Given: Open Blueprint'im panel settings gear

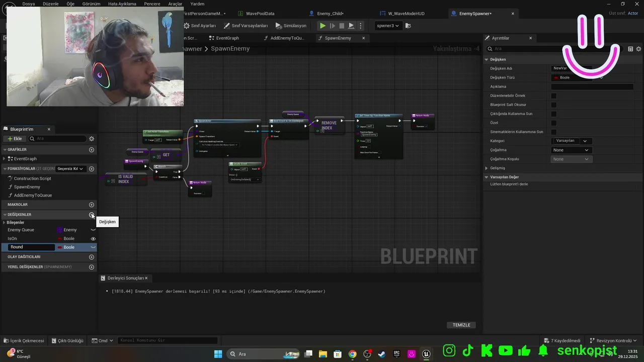Looking at the screenshot, I should point(92,139).
